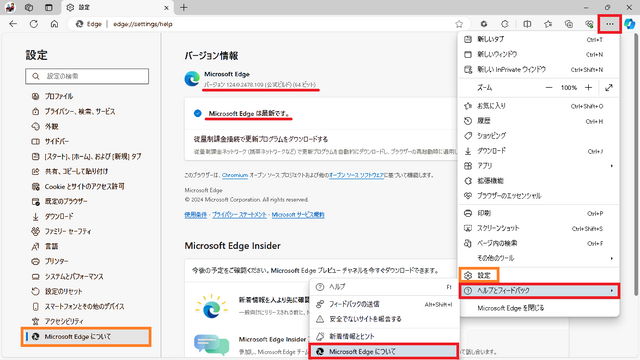
Task: Reload the page with refresh icon
Action: tap(34, 24)
